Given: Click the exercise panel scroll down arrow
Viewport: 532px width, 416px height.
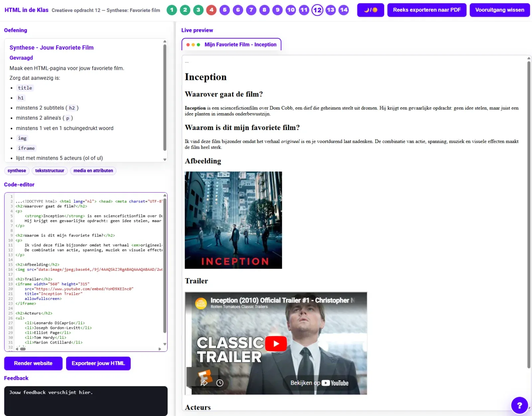Looking at the screenshot, I should 165,160.
